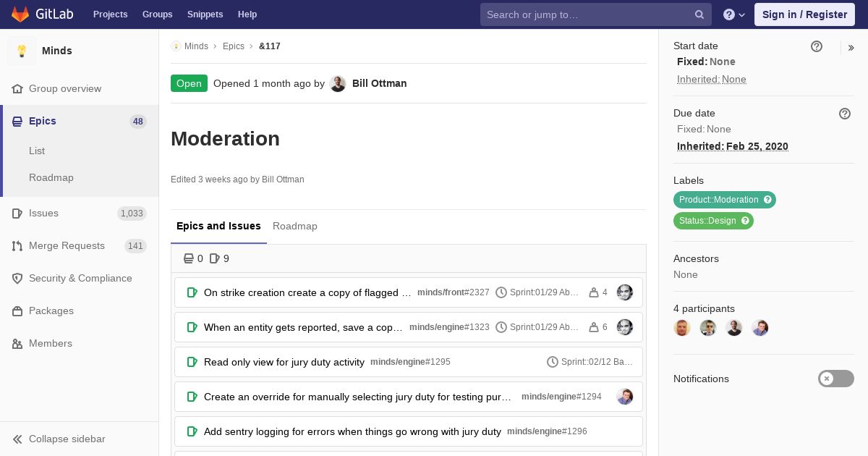Click assignee avatar on minds/engine#1294 row

coord(625,397)
